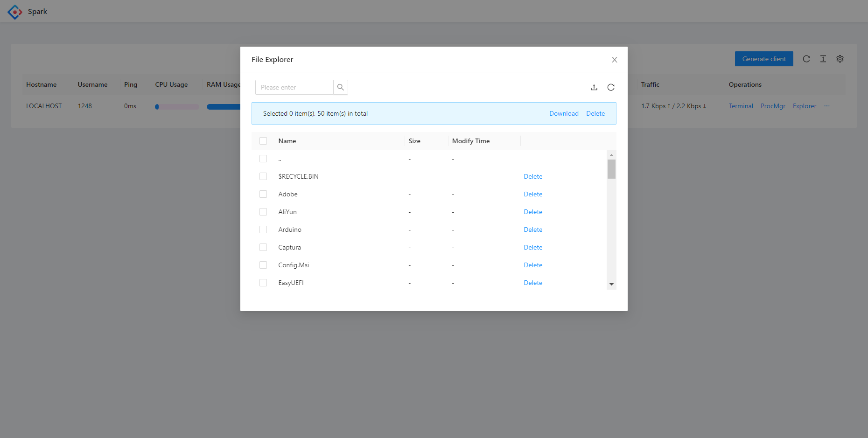This screenshot has height=438, width=868.
Task: Check the box for $RECYCLE.BIN
Action: [x=263, y=176]
